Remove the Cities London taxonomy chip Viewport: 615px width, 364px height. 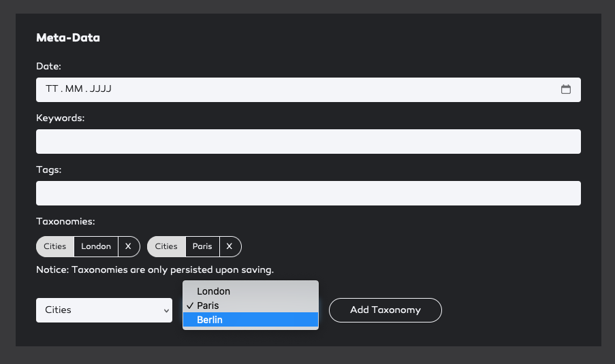tap(128, 246)
